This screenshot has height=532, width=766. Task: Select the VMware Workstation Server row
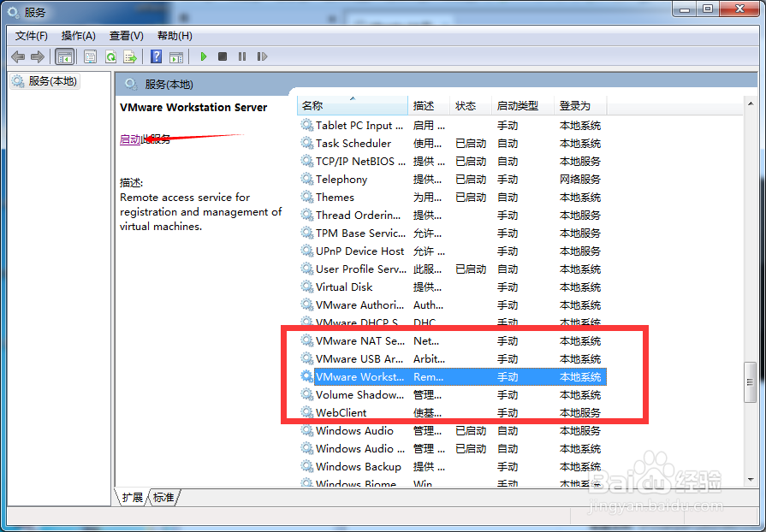click(x=453, y=377)
